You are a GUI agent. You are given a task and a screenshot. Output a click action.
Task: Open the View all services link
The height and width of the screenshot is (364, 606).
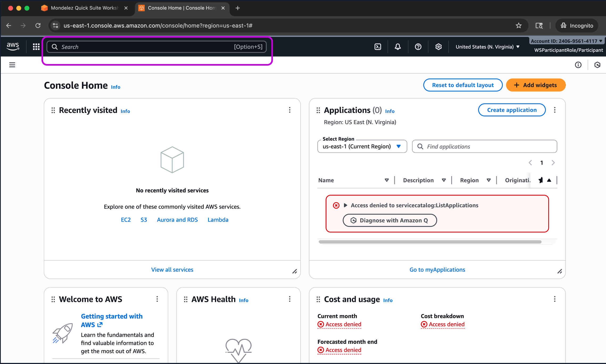tap(172, 270)
